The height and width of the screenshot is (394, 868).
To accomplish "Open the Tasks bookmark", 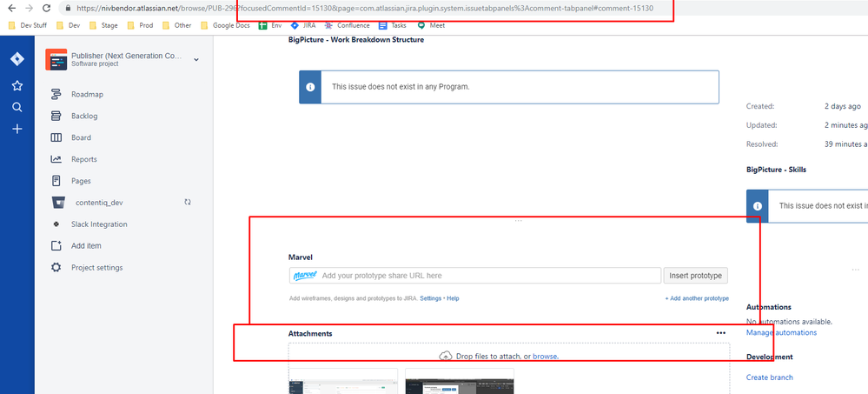I will click(x=393, y=25).
